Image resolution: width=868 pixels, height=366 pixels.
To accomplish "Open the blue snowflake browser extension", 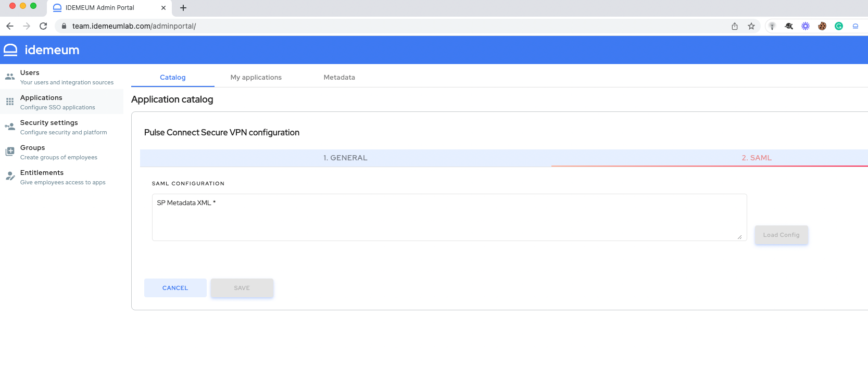I will pyautogui.click(x=806, y=26).
